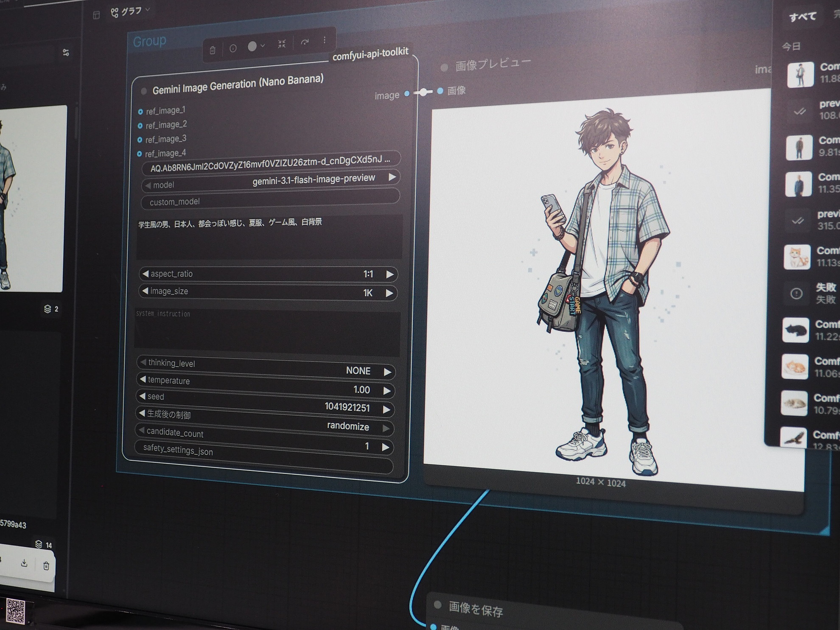Increment seed with its right arrow
This screenshot has width=840, height=630.
[x=386, y=409]
